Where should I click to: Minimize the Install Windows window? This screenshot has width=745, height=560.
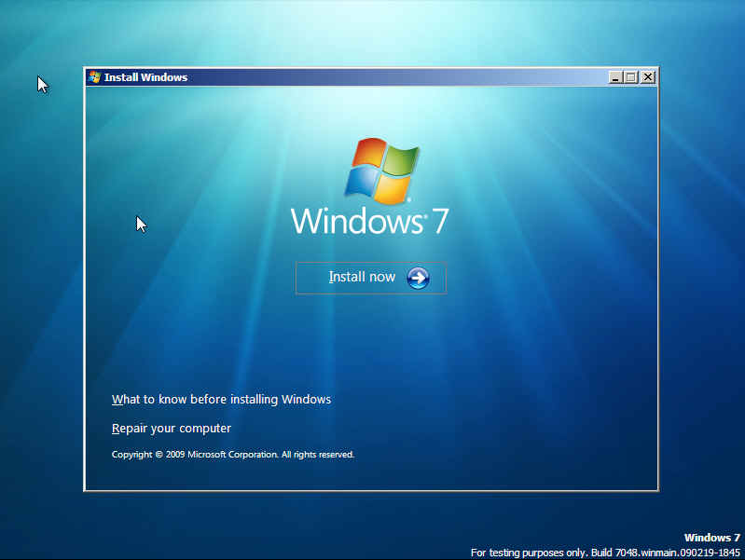pos(615,77)
